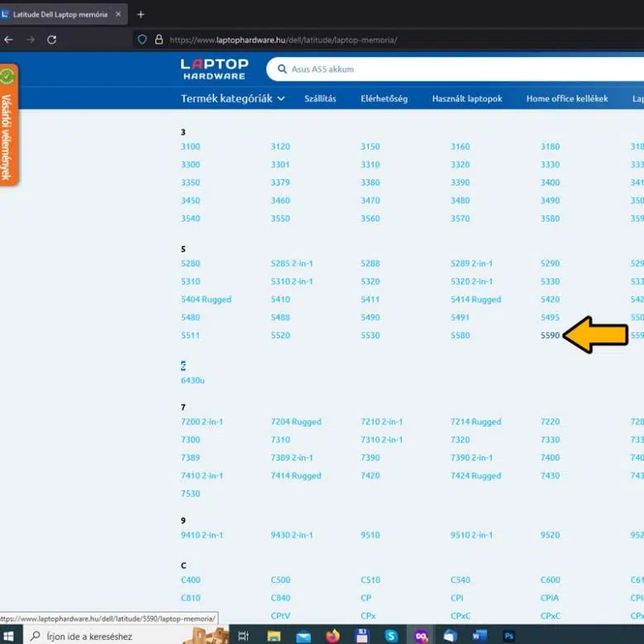The width and height of the screenshot is (644, 644).
Task: Open a new browser tab
Action: 141,14
